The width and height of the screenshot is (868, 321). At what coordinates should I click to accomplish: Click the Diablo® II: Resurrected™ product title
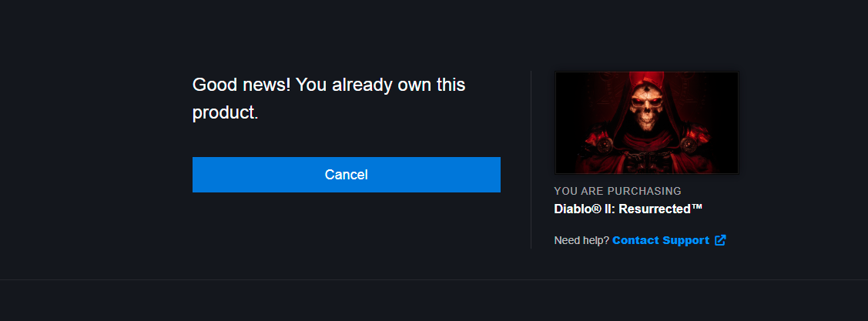pos(628,209)
